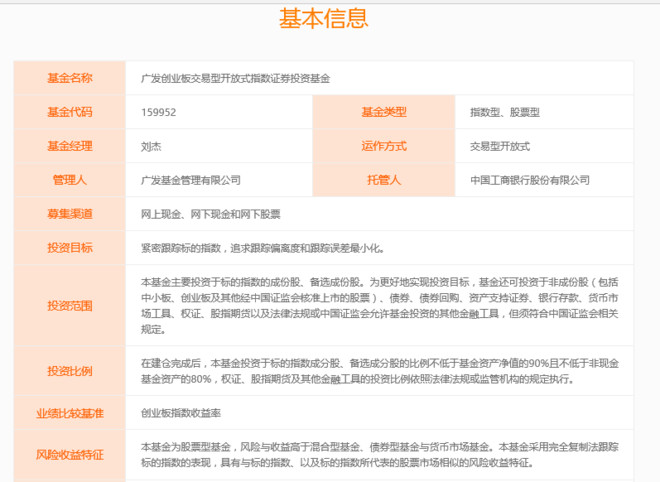Select the 募集渠道 label cell

69,214
